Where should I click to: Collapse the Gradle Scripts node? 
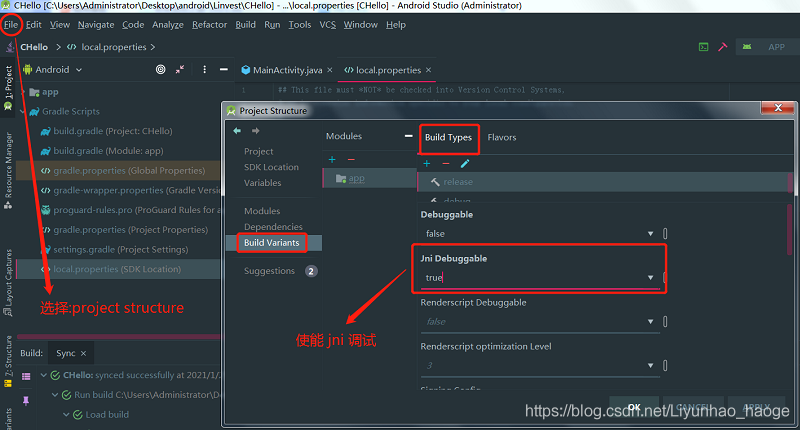tap(23, 111)
